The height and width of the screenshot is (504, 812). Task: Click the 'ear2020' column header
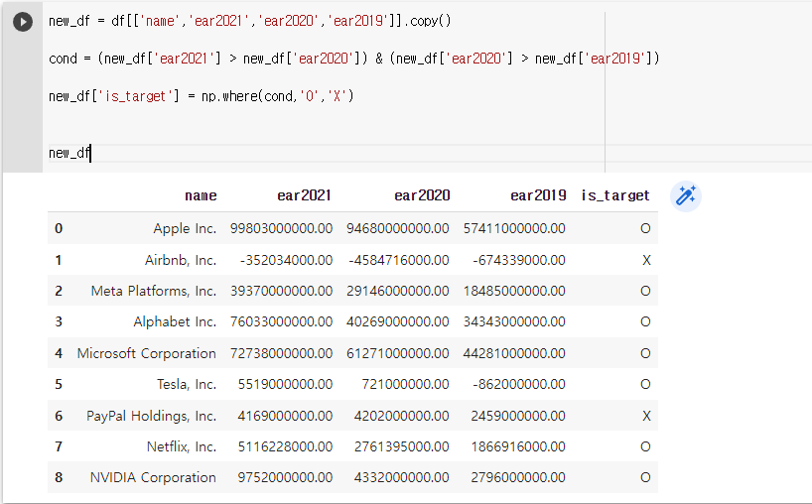pyautogui.click(x=422, y=195)
